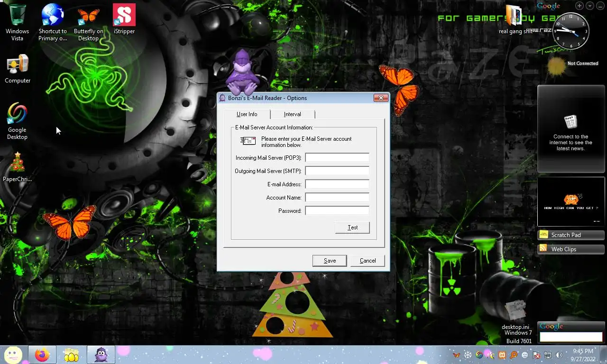This screenshot has height=364, width=607.
Task: Select the iStripper desktop icon
Action: [124, 15]
